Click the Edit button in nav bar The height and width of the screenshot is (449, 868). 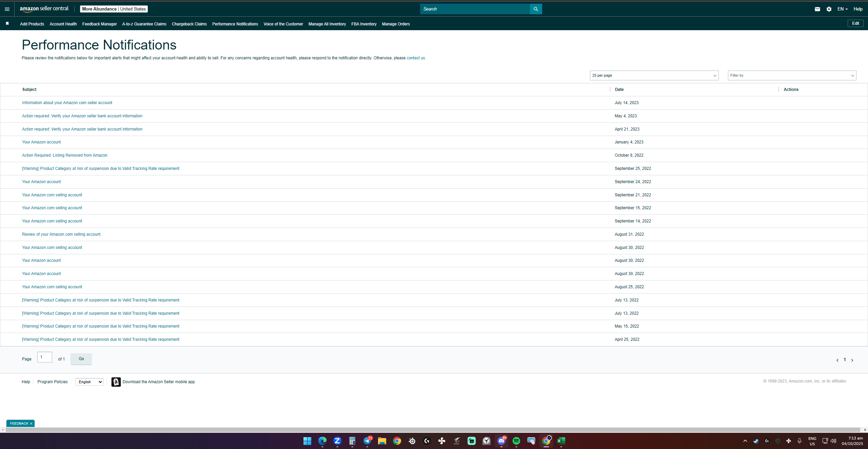click(855, 23)
